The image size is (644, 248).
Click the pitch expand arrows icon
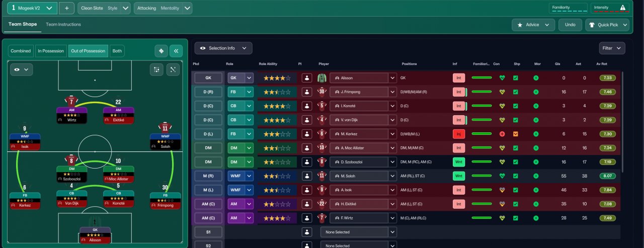(x=173, y=69)
